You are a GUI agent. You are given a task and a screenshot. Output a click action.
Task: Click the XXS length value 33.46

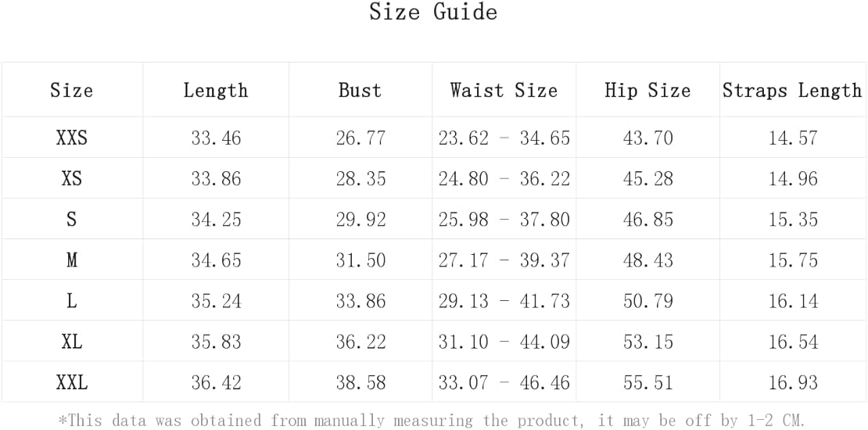pyautogui.click(x=217, y=138)
